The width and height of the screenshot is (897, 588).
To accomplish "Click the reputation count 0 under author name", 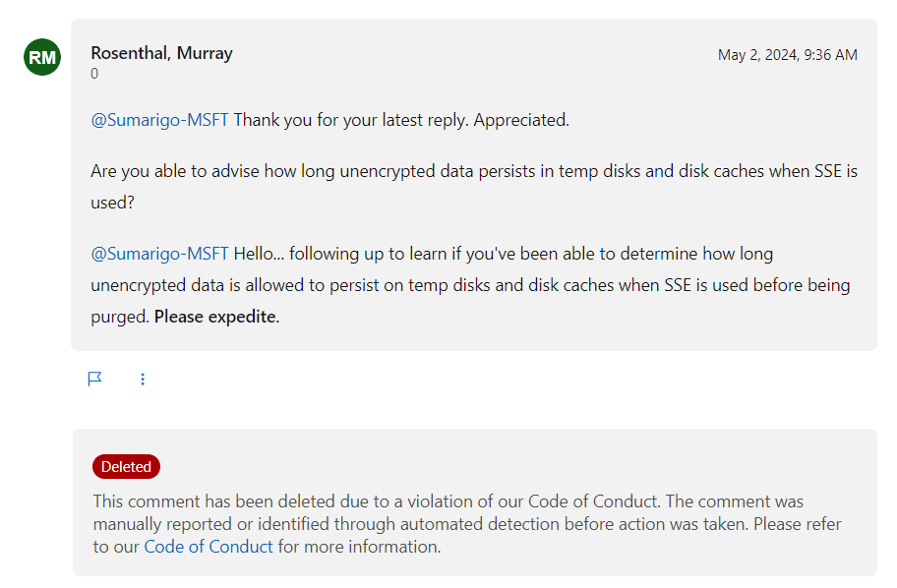I will click(94, 74).
